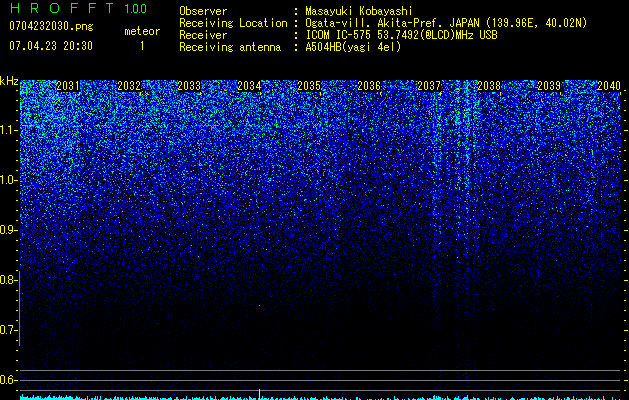Click the 2039 time marker
The image size is (629, 400).
(x=549, y=86)
